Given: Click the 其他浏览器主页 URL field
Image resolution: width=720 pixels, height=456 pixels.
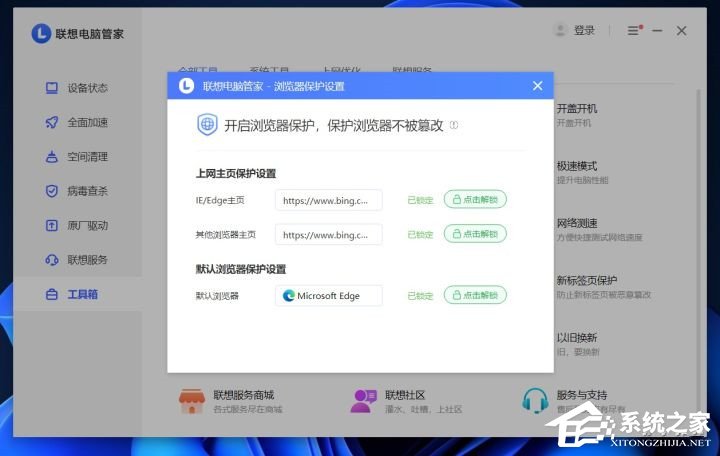Looking at the screenshot, I should (329, 235).
